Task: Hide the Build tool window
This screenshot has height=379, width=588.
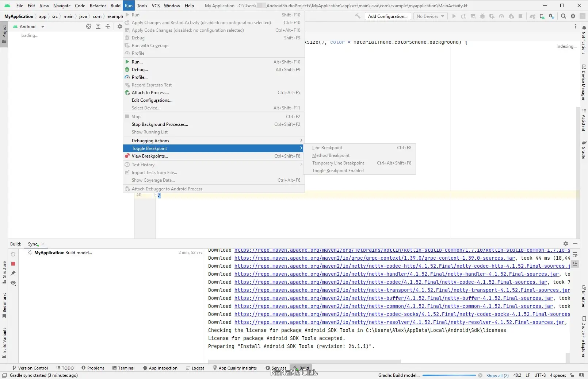Action: click(575, 244)
